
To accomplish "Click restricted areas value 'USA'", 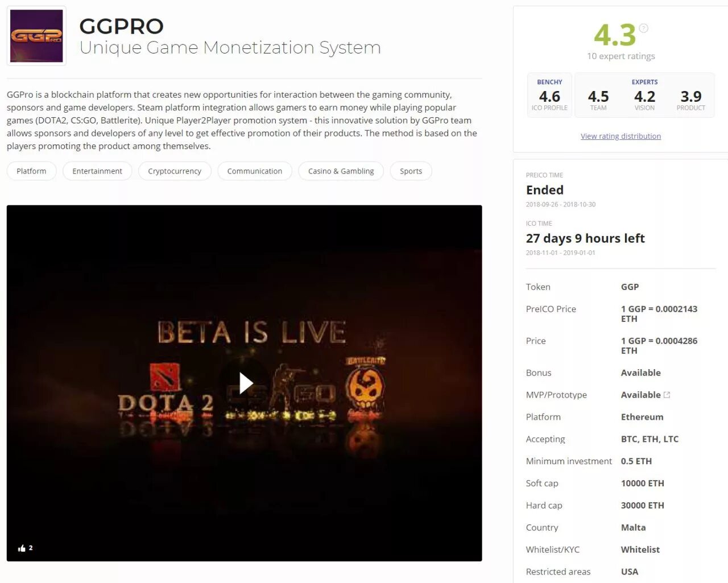I will click(630, 572).
